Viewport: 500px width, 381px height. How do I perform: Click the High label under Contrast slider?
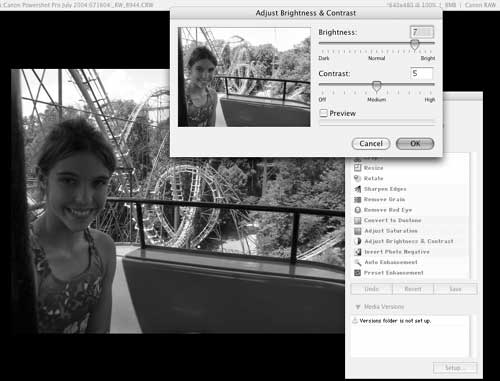pyautogui.click(x=430, y=100)
